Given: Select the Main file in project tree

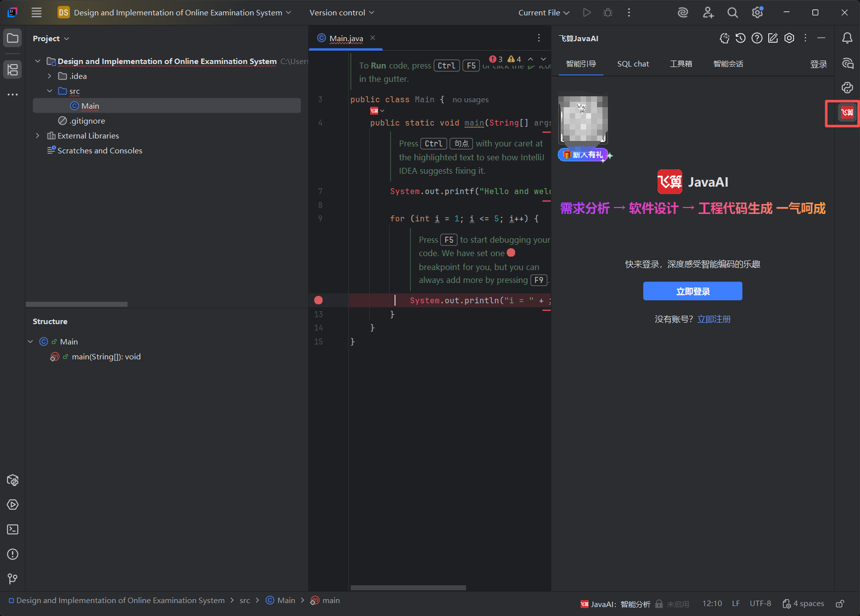Looking at the screenshot, I should coord(167,106).
